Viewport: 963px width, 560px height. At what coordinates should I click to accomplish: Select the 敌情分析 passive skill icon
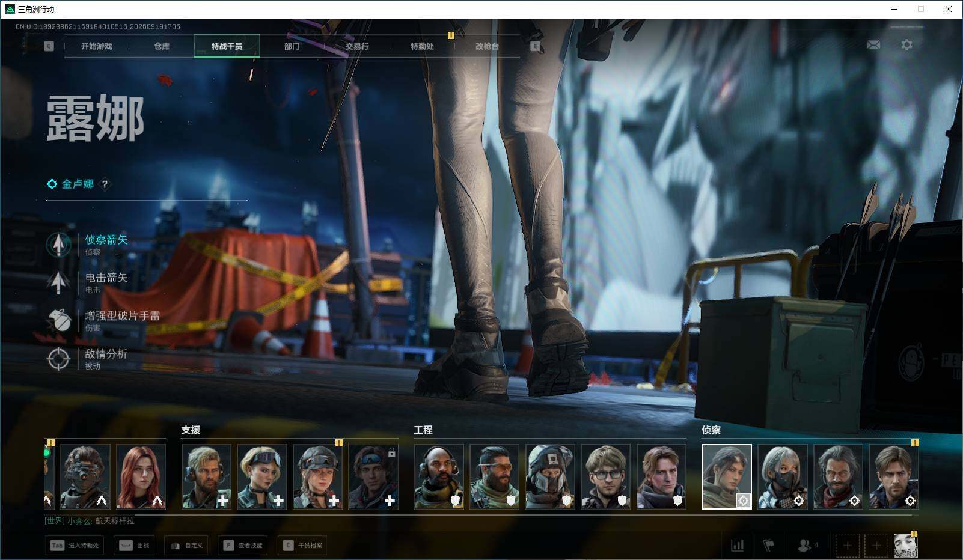[x=58, y=359]
